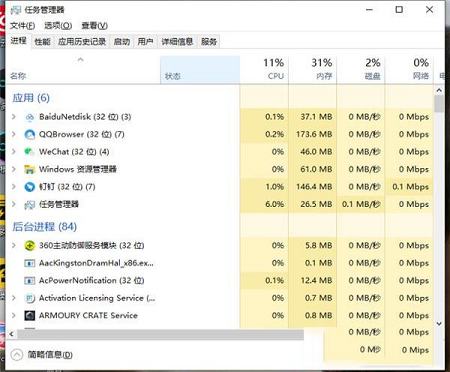Image resolution: width=450 pixels, height=372 pixels.
Task: Select the 钉钉 (32 位) (7) row
Action: pos(219,187)
